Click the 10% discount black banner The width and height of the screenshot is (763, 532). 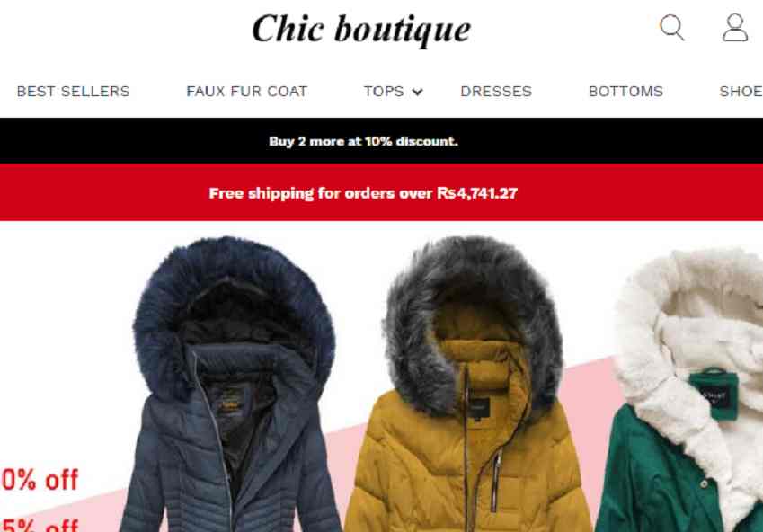click(x=381, y=141)
